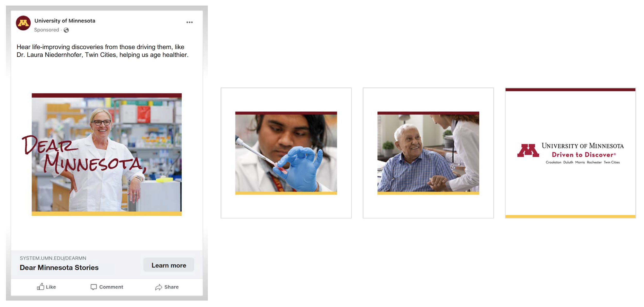The height and width of the screenshot is (307, 644).
Task: Select the Driven to Discover logo card
Action: tap(571, 153)
